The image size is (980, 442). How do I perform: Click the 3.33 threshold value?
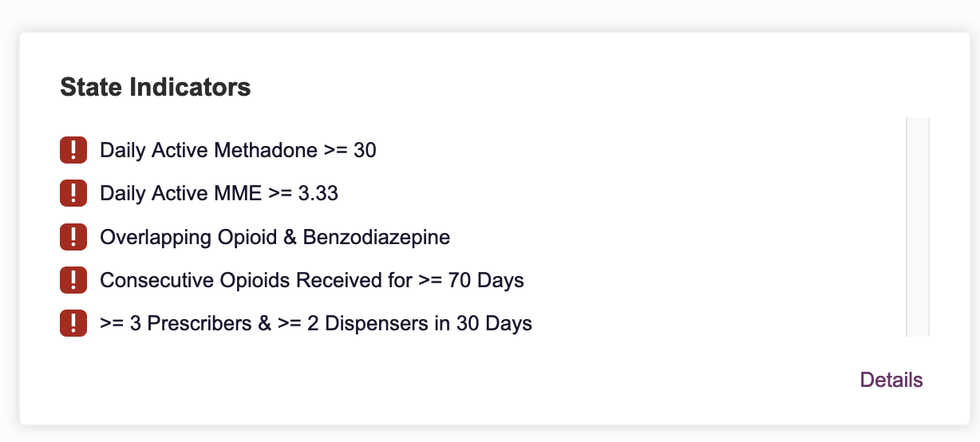[317, 193]
